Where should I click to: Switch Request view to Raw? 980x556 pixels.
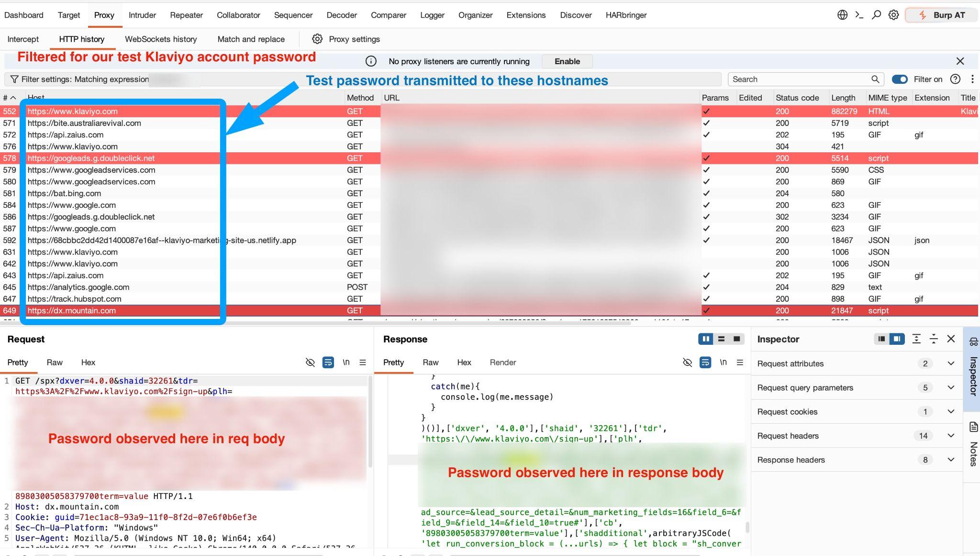(x=55, y=363)
